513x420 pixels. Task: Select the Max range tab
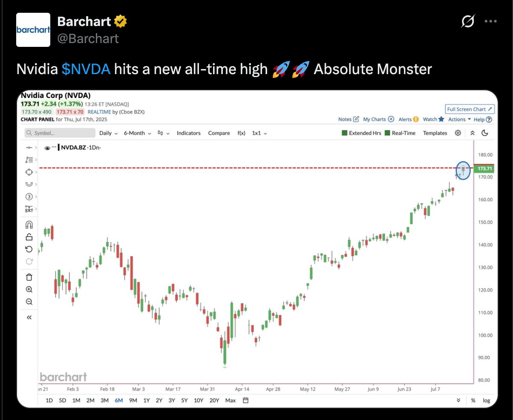click(x=231, y=400)
